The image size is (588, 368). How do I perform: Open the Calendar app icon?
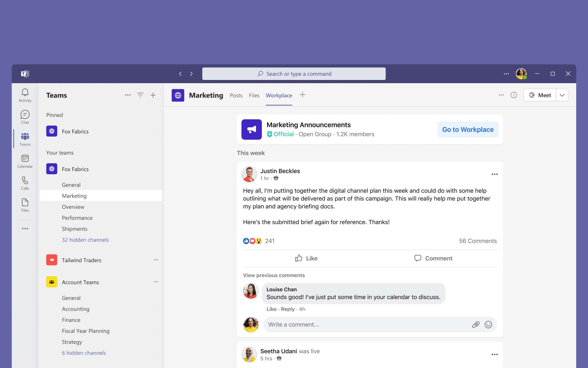point(25,161)
